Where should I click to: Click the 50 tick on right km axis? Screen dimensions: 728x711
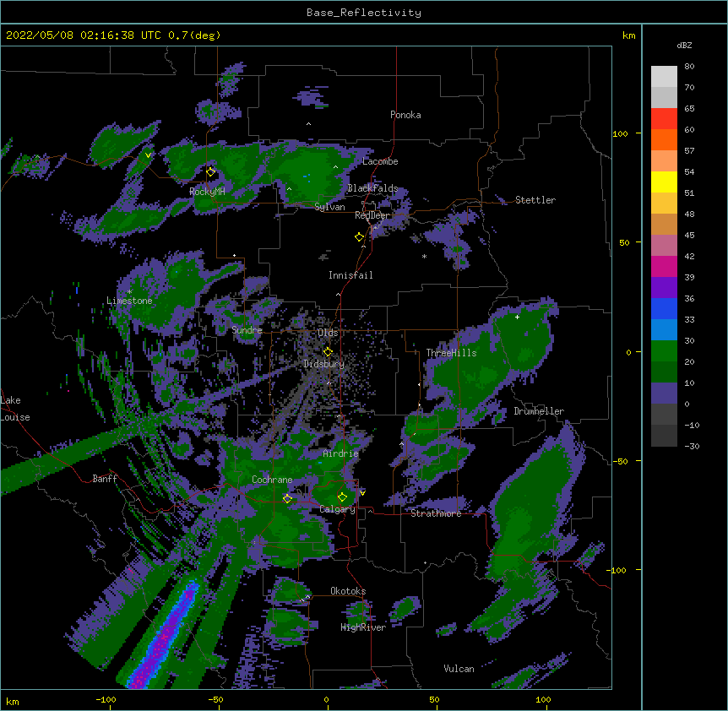click(624, 242)
